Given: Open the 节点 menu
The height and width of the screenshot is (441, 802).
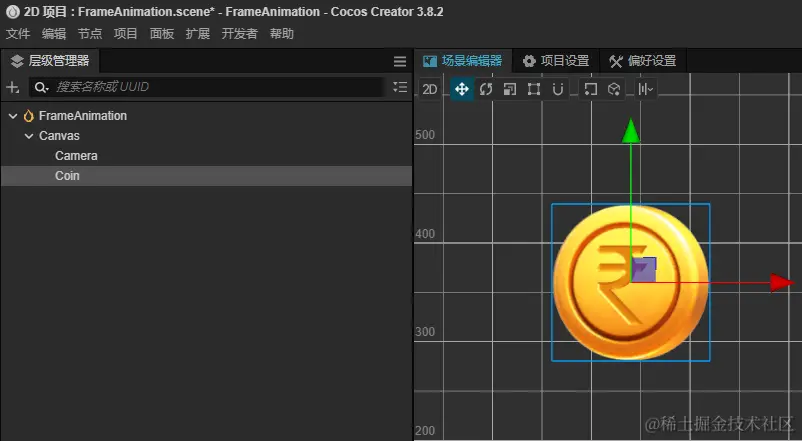Looking at the screenshot, I should click(90, 34).
